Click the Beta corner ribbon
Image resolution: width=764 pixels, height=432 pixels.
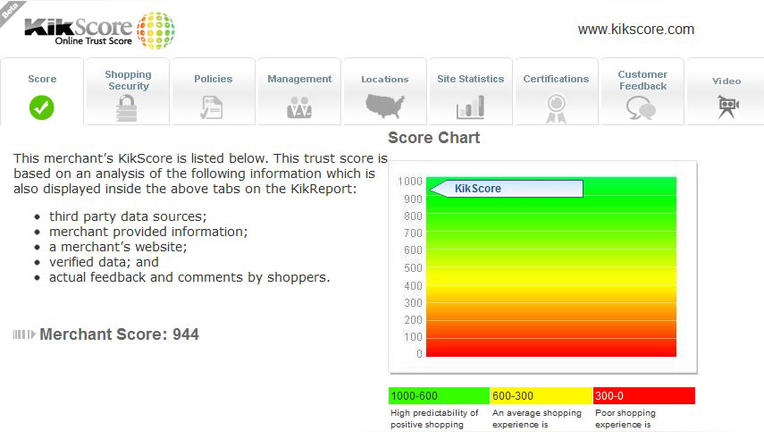(x=11, y=11)
